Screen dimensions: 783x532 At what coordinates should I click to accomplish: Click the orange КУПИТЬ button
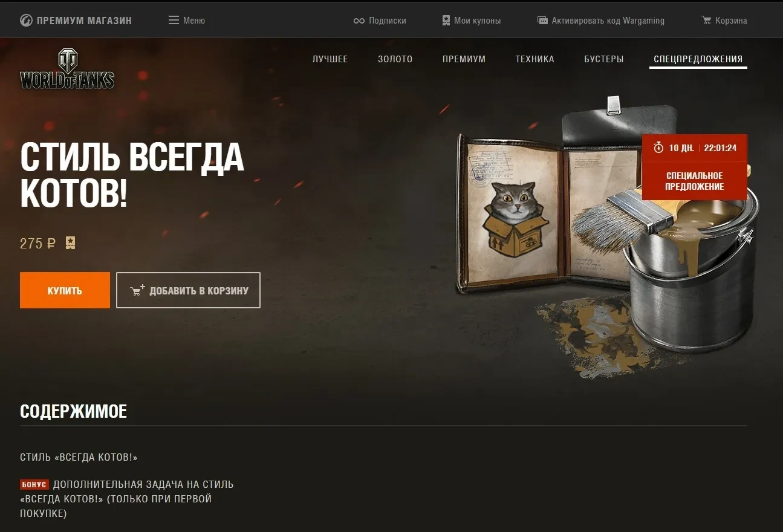click(x=65, y=290)
